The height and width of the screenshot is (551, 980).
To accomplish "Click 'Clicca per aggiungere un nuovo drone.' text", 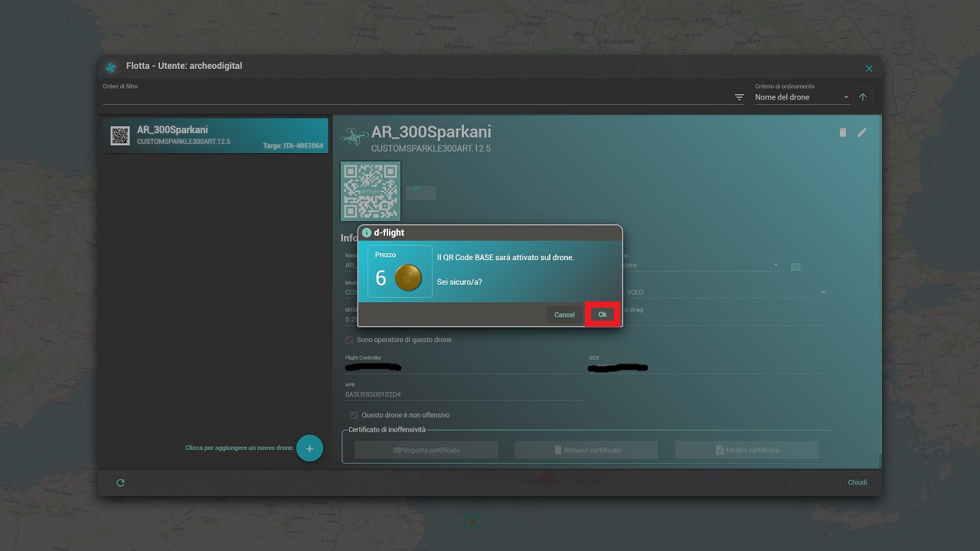I will click(240, 448).
